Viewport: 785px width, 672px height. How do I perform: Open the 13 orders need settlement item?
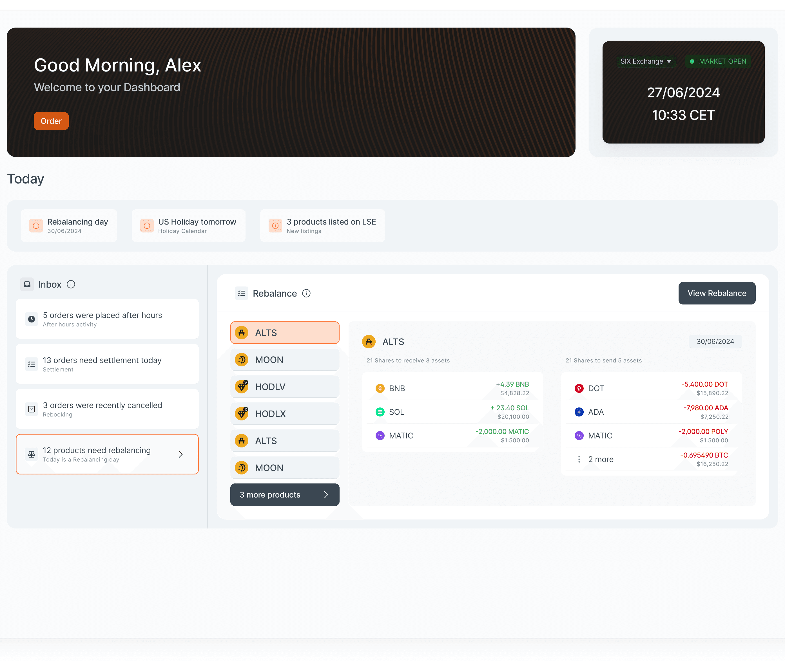(107, 364)
